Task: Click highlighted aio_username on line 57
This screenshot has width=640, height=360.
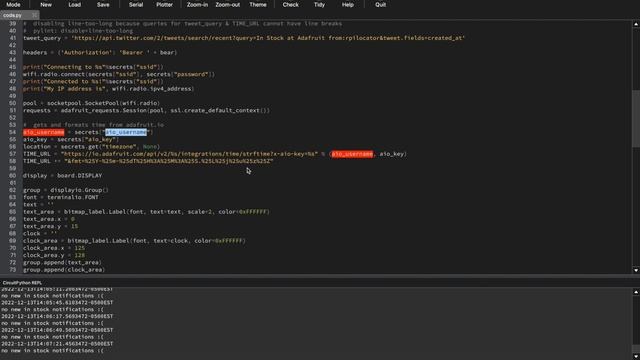Action: click(352, 154)
